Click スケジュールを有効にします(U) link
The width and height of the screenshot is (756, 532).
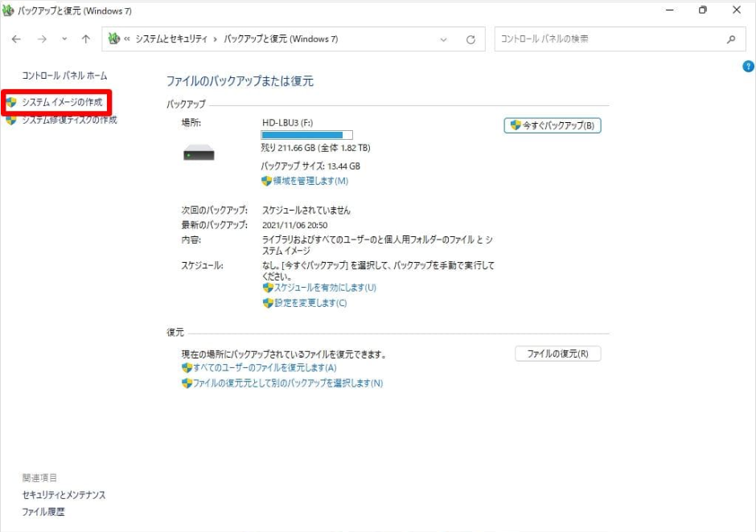325,288
